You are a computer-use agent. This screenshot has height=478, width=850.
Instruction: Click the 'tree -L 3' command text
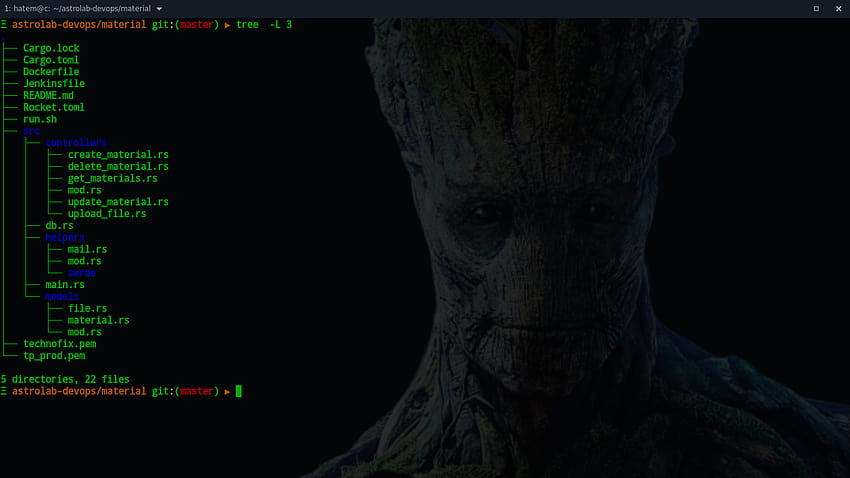pos(264,24)
